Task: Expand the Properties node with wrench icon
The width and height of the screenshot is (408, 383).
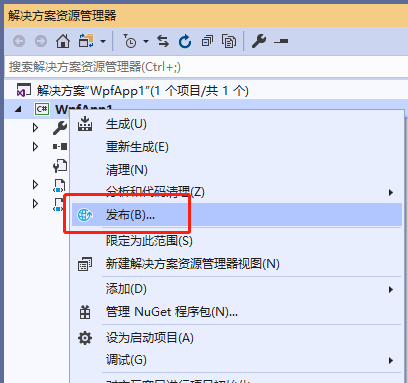Action: [35, 128]
